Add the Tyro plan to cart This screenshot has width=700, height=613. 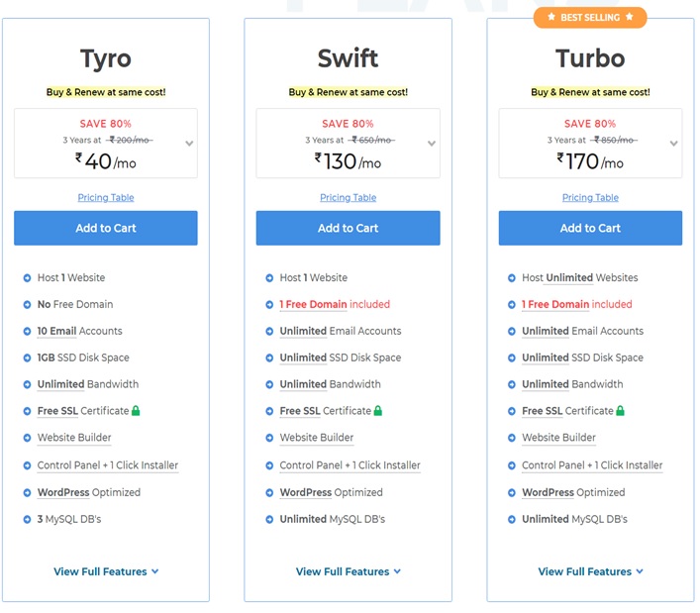pos(106,228)
